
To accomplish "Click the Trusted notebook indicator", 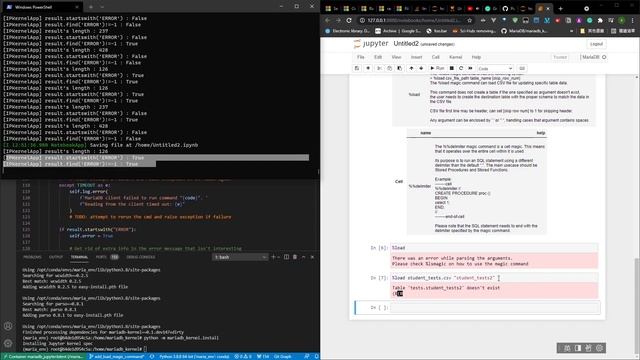I will coord(560,57).
